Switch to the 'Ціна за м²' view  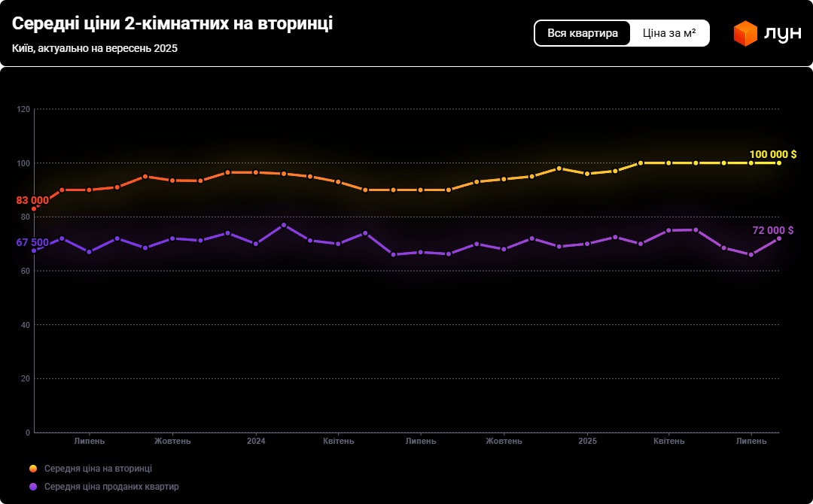click(x=669, y=33)
